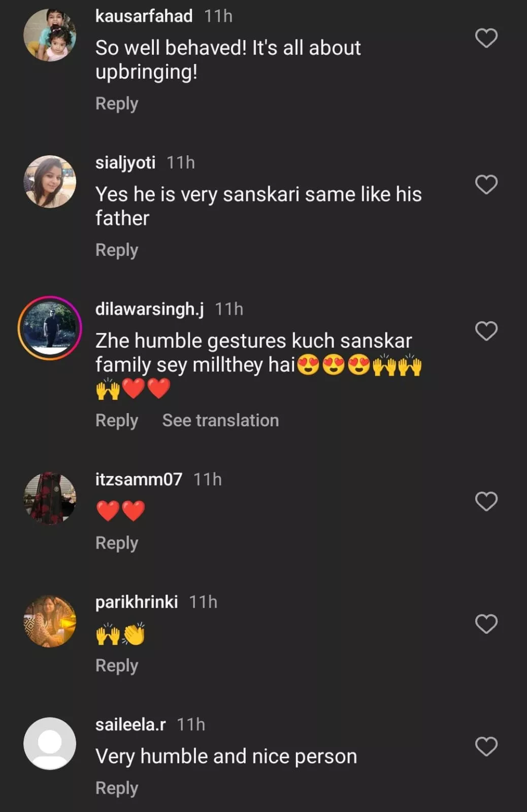
Task: Open itzsamm07's profile avatar
Action: point(50,498)
